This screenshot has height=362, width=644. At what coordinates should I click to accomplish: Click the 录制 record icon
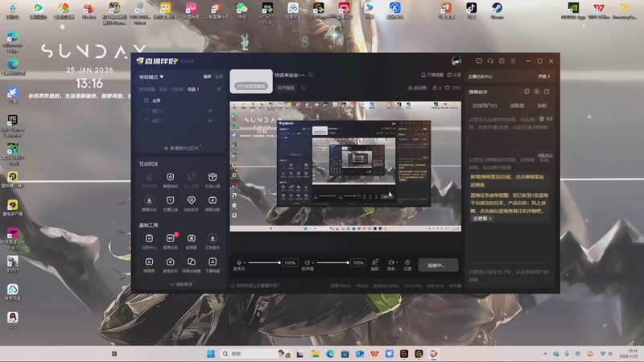pos(390,262)
